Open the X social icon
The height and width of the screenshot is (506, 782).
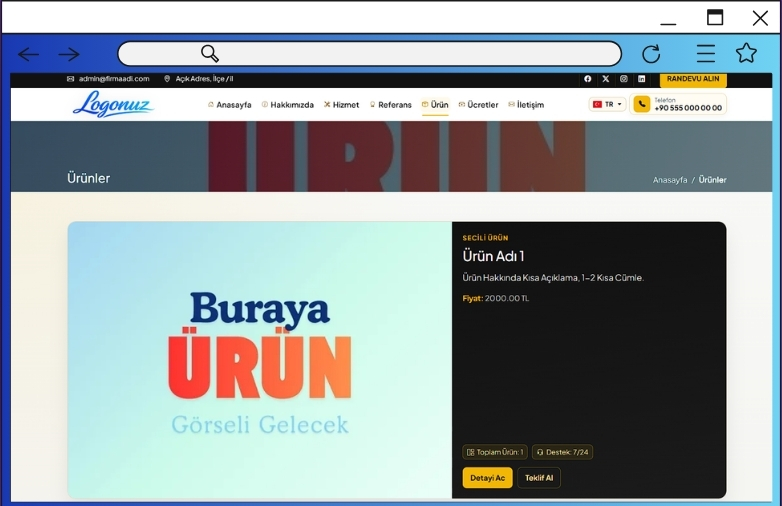coord(605,79)
